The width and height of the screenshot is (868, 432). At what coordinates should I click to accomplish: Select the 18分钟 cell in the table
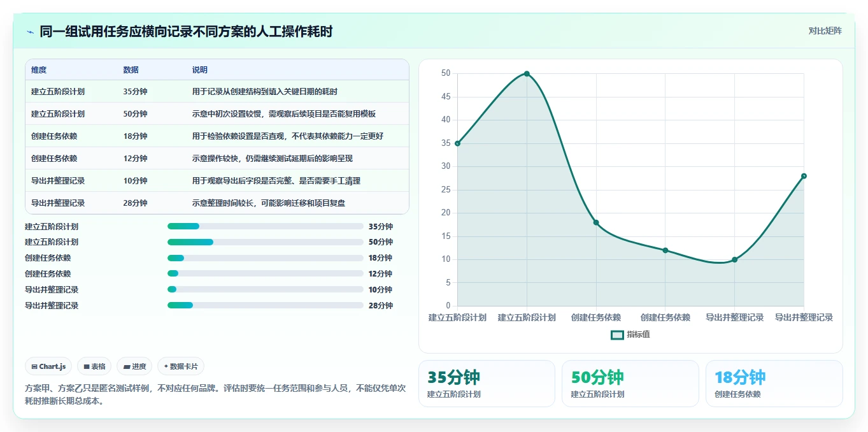tap(135, 136)
